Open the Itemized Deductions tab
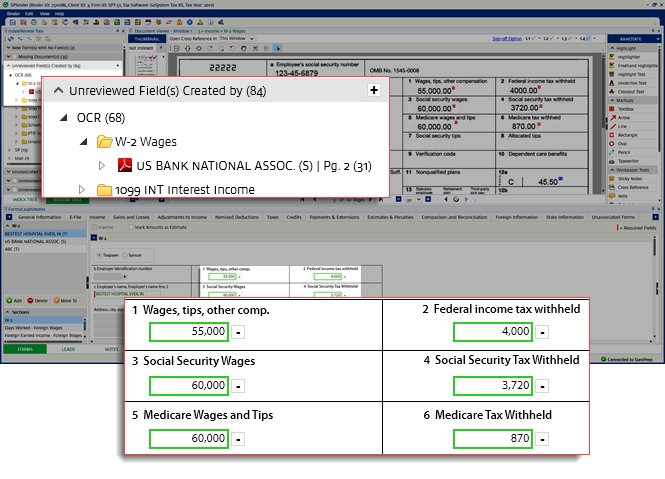The width and height of the screenshot is (665, 479). click(236, 216)
